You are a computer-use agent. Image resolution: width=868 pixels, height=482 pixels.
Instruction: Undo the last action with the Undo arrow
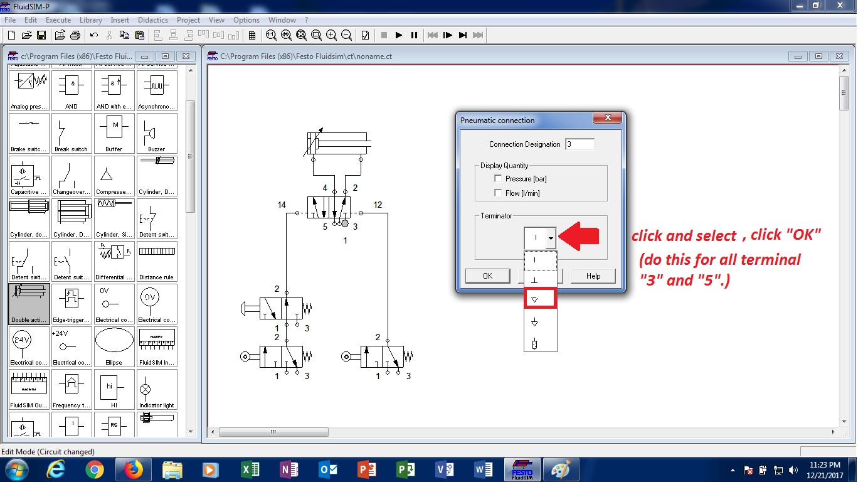point(94,35)
